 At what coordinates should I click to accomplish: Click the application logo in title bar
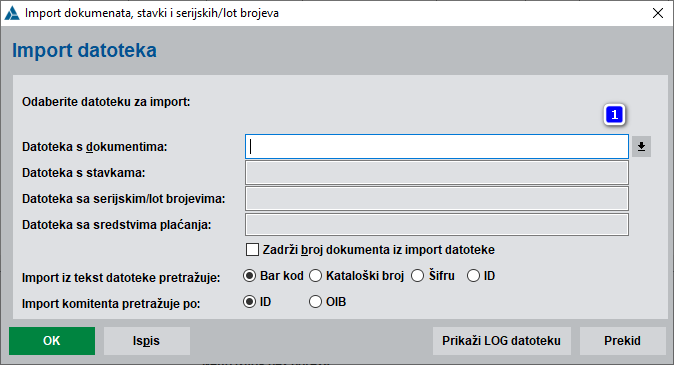(x=12, y=13)
